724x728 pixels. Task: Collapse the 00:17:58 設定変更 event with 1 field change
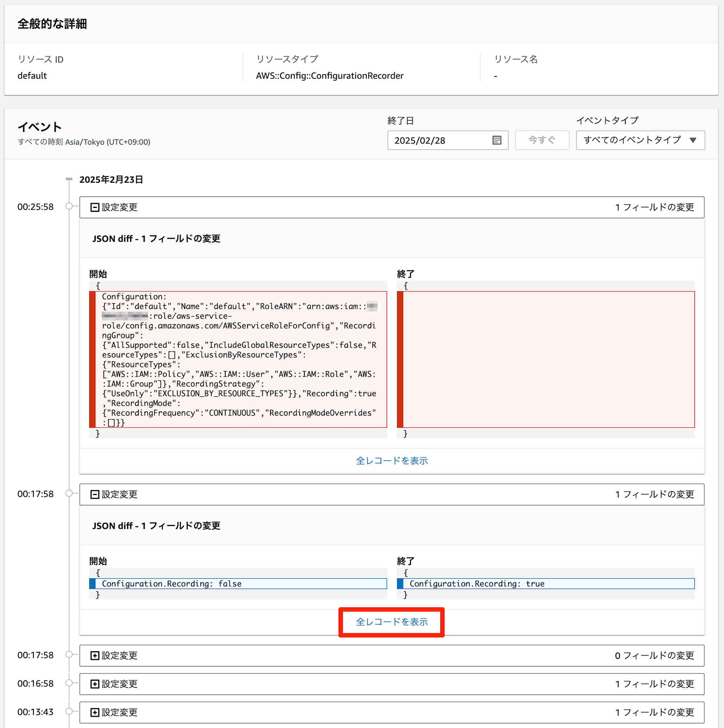coord(95,494)
